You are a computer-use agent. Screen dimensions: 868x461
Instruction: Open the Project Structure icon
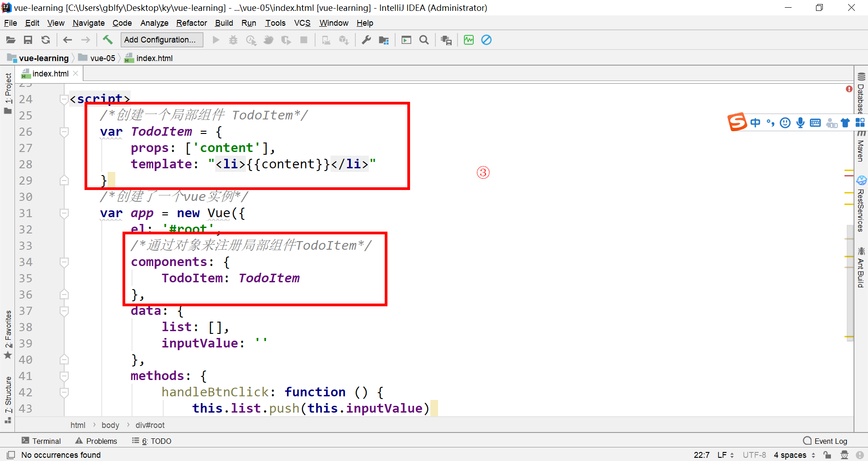[x=384, y=40]
